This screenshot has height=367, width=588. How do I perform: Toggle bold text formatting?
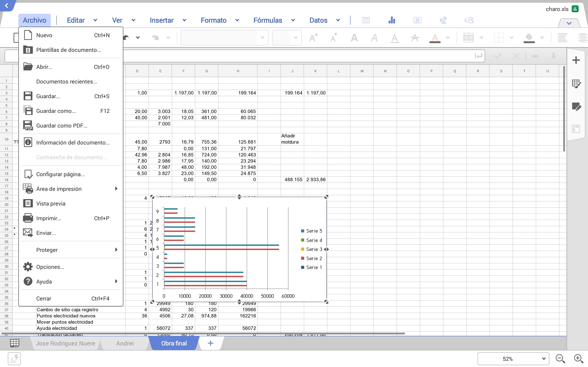point(354,38)
